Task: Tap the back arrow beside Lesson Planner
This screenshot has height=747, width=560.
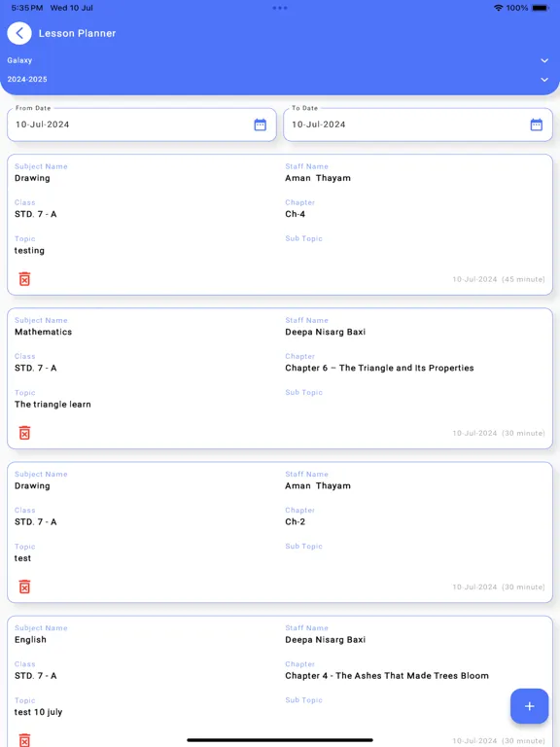Action: (x=19, y=33)
